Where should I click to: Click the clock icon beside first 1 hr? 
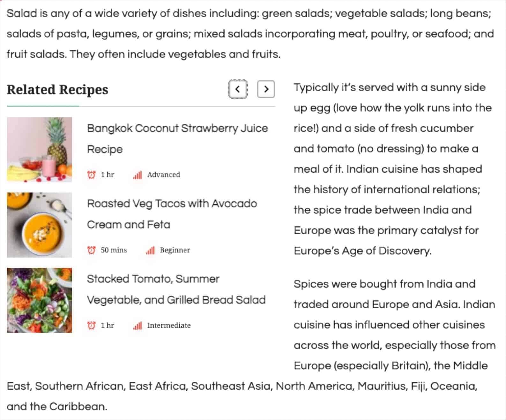pyautogui.click(x=92, y=175)
